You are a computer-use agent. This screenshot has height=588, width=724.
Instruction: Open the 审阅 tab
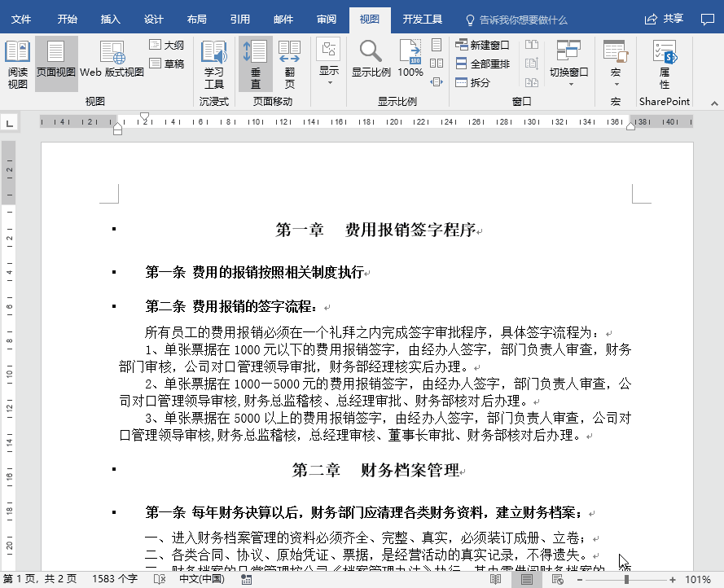coord(327,20)
